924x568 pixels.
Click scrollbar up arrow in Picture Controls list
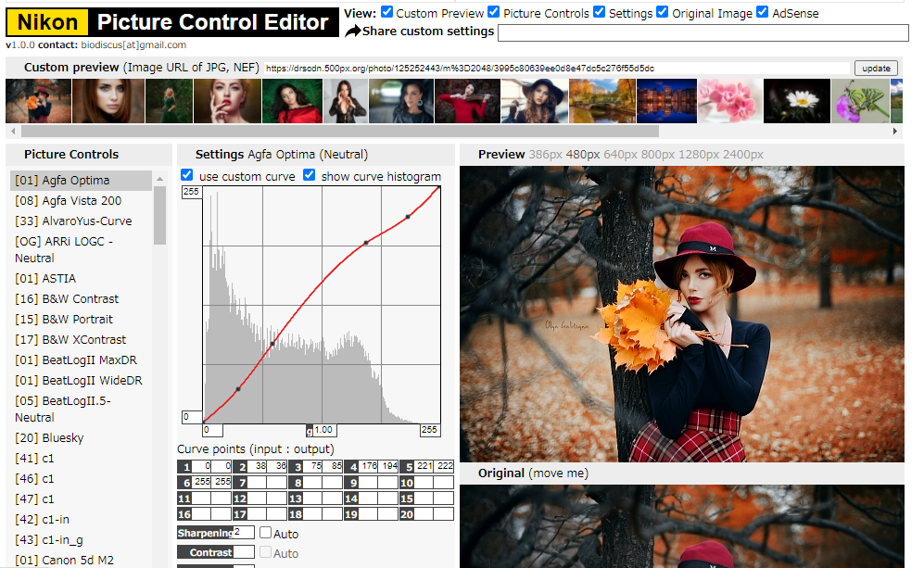coord(159,179)
